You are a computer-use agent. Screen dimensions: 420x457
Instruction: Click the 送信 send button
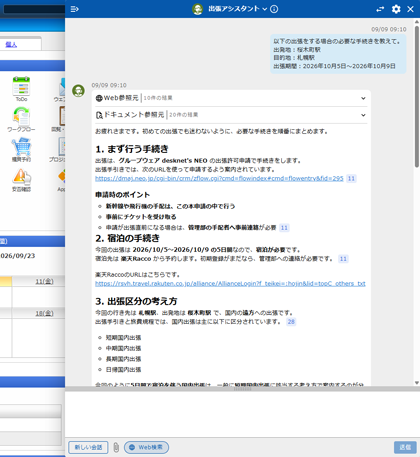tap(405, 447)
